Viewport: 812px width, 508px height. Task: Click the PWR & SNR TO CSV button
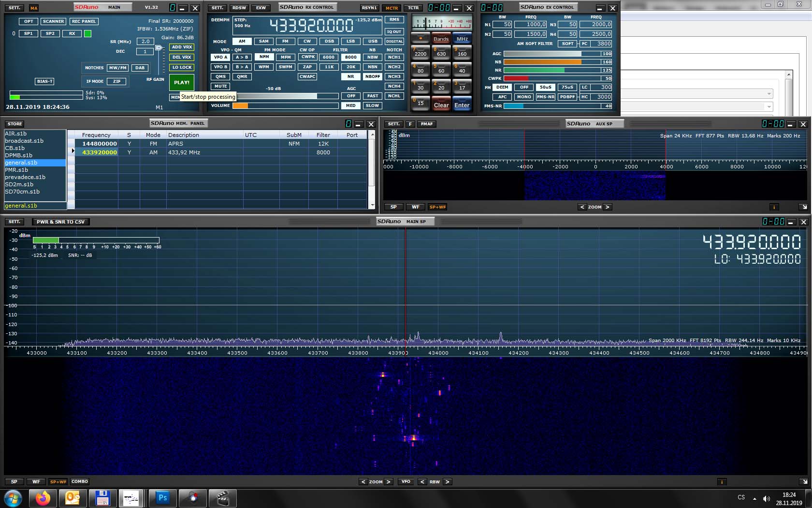pos(60,222)
